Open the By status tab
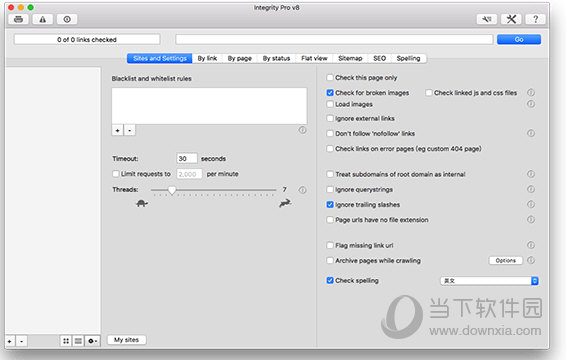566x360 pixels. point(276,58)
